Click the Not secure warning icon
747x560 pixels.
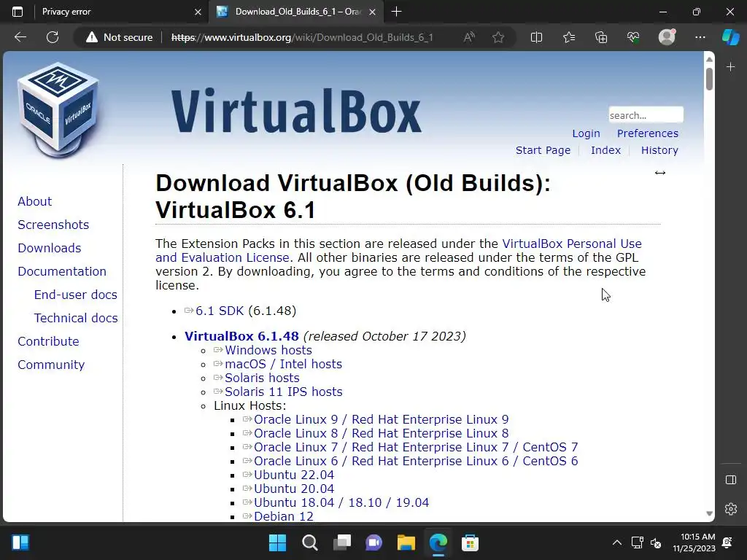coord(91,37)
